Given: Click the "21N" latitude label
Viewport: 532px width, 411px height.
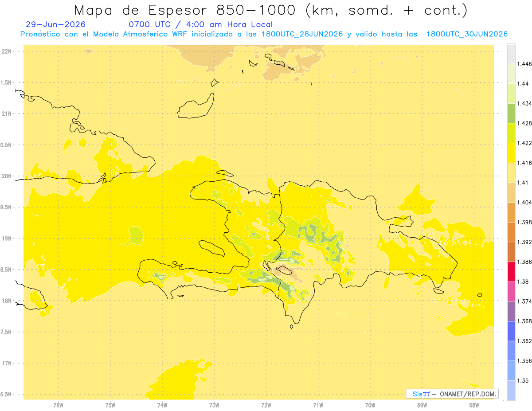Looking at the screenshot, I should coord(7,114).
